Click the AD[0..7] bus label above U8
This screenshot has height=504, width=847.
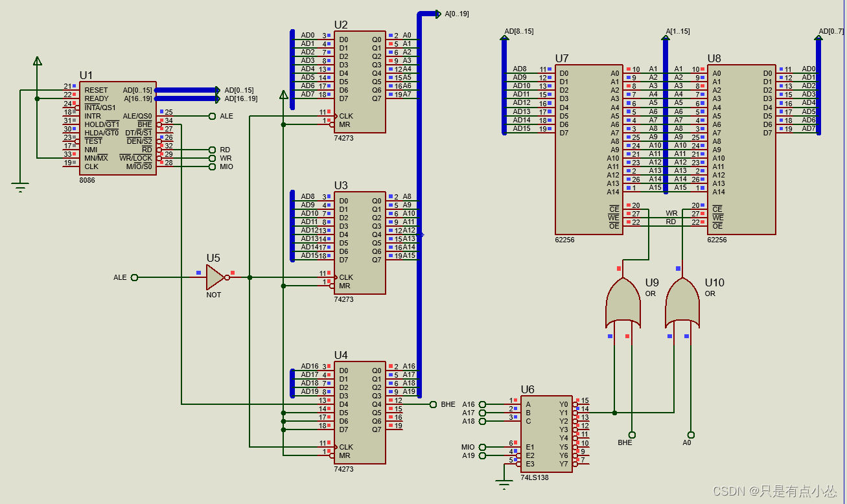[x=832, y=31]
